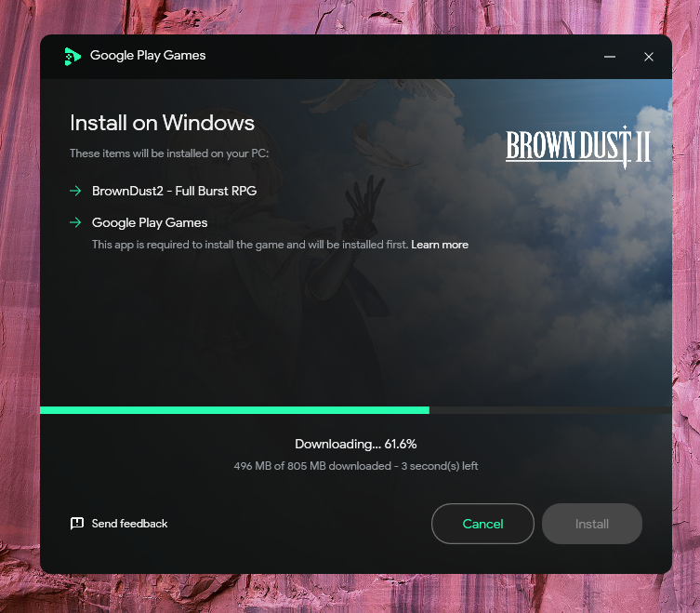Click the 'Install on Windows' heading
This screenshot has height=613, width=700.
click(162, 123)
